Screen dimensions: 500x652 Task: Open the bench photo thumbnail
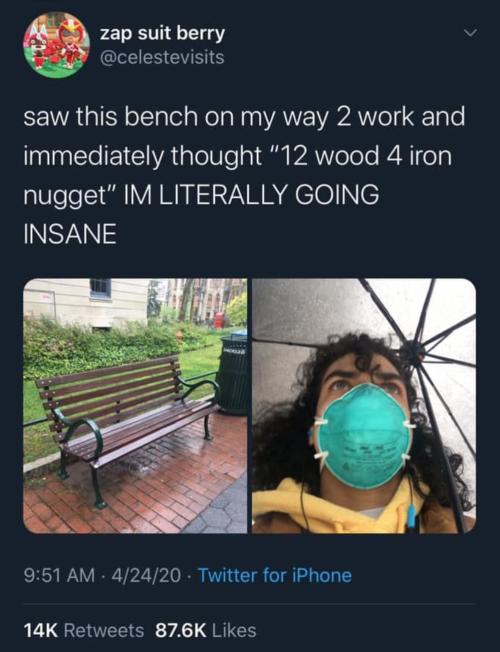click(x=135, y=406)
